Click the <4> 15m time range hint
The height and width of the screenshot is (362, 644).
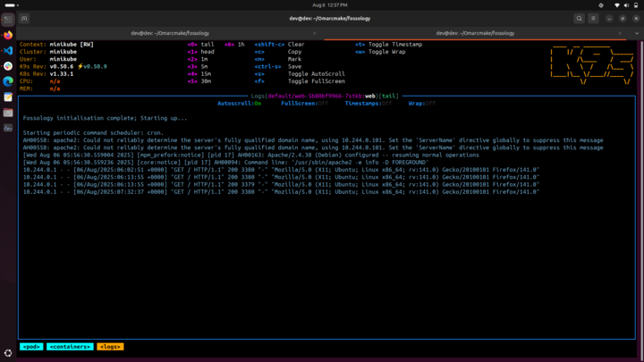point(199,74)
